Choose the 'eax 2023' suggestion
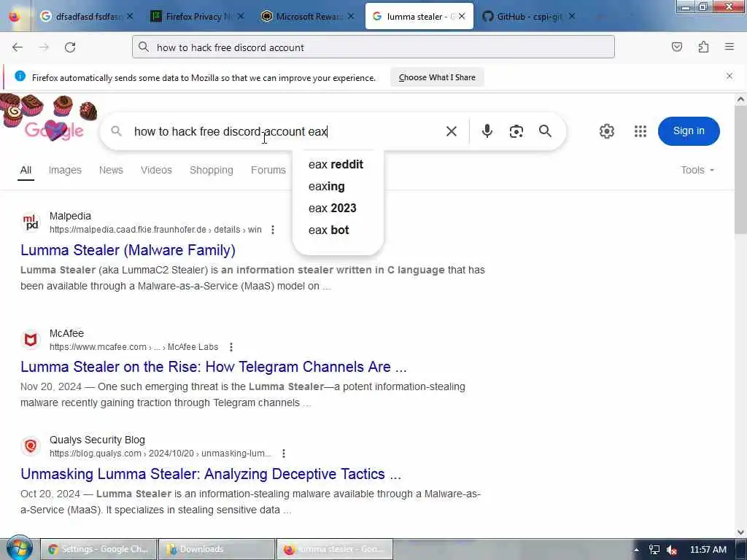Image resolution: width=747 pixels, height=560 pixels. 338,208
